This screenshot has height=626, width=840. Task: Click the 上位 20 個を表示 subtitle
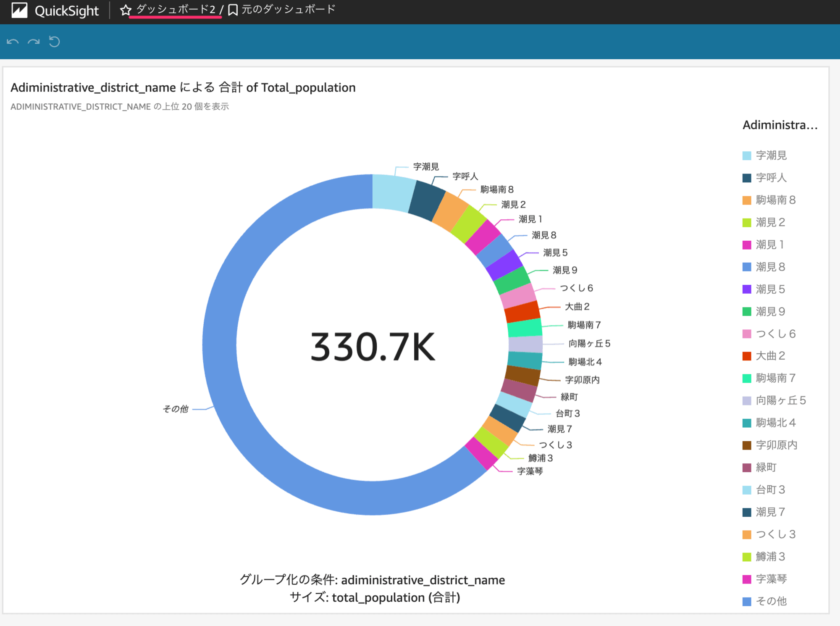pos(120,107)
